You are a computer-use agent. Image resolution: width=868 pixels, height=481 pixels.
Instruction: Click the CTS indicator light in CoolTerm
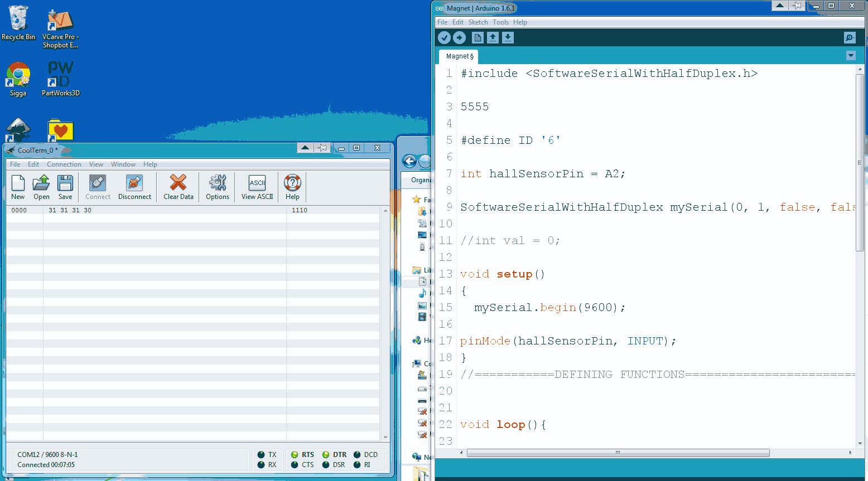295,465
